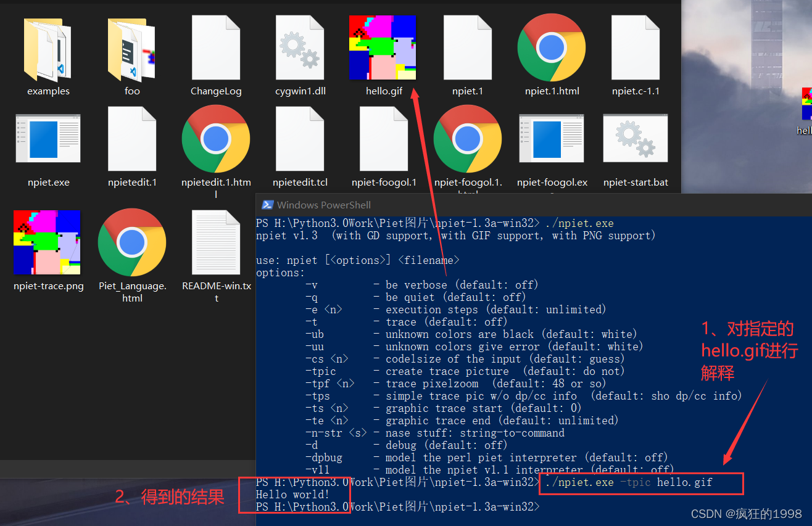Image resolution: width=812 pixels, height=526 pixels.
Task: Select the cygwin1.dll gear icon
Action: (x=300, y=47)
